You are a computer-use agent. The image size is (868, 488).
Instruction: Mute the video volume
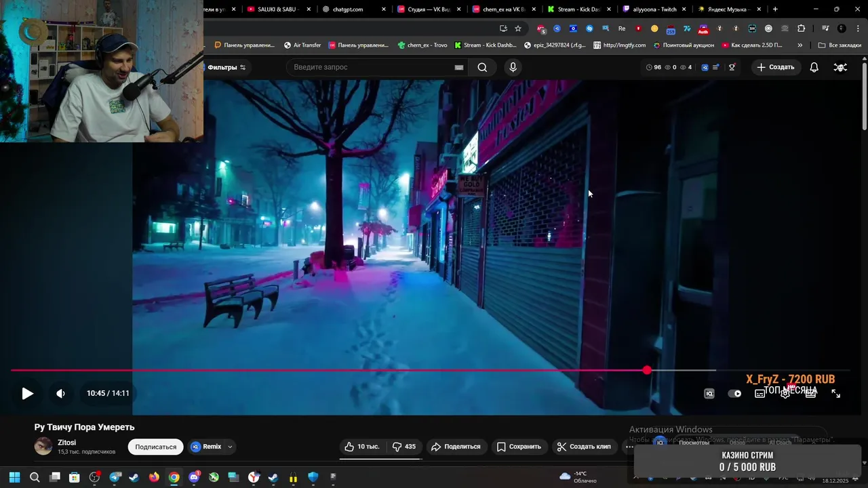point(60,394)
